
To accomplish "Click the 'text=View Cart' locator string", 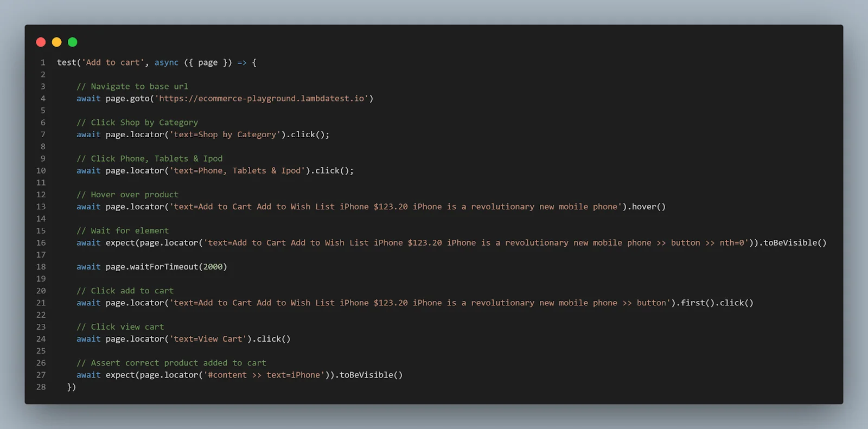I will click(208, 339).
